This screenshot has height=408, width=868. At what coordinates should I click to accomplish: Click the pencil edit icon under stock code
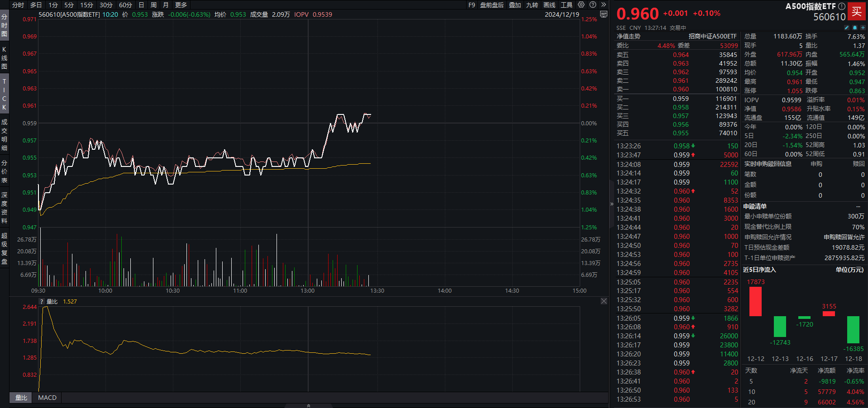(847, 28)
